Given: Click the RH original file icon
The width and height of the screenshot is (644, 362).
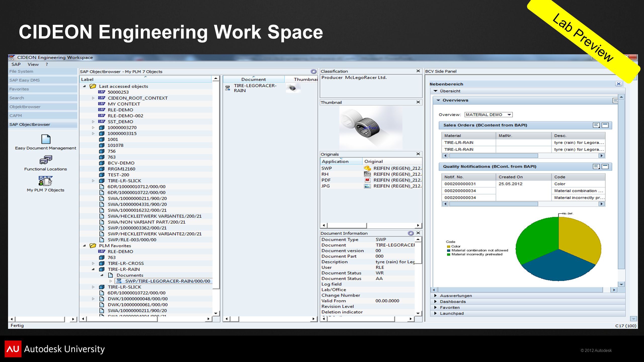Looking at the screenshot, I should [367, 174].
